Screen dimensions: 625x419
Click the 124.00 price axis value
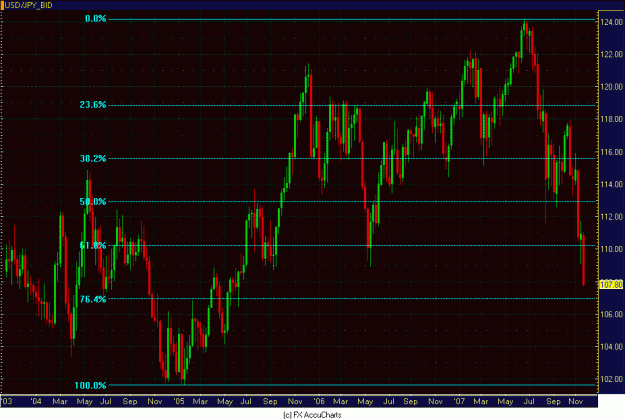tap(611, 22)
